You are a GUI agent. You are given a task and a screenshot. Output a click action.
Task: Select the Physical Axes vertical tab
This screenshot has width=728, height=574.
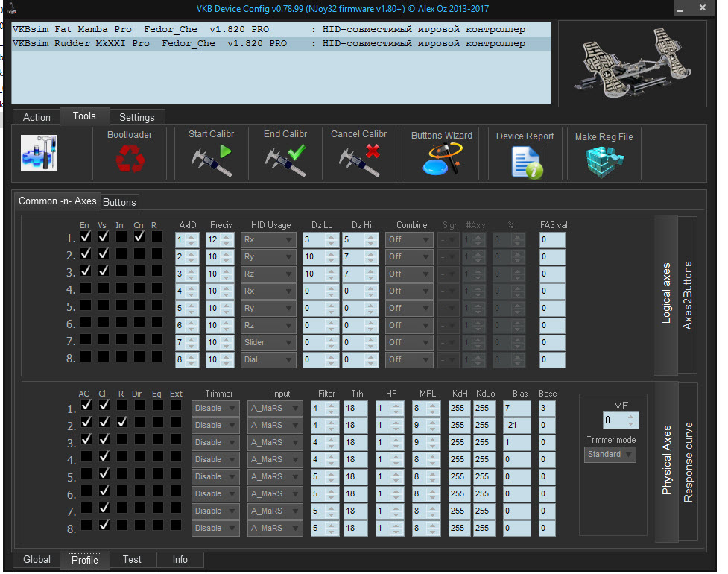click(666, 460)
